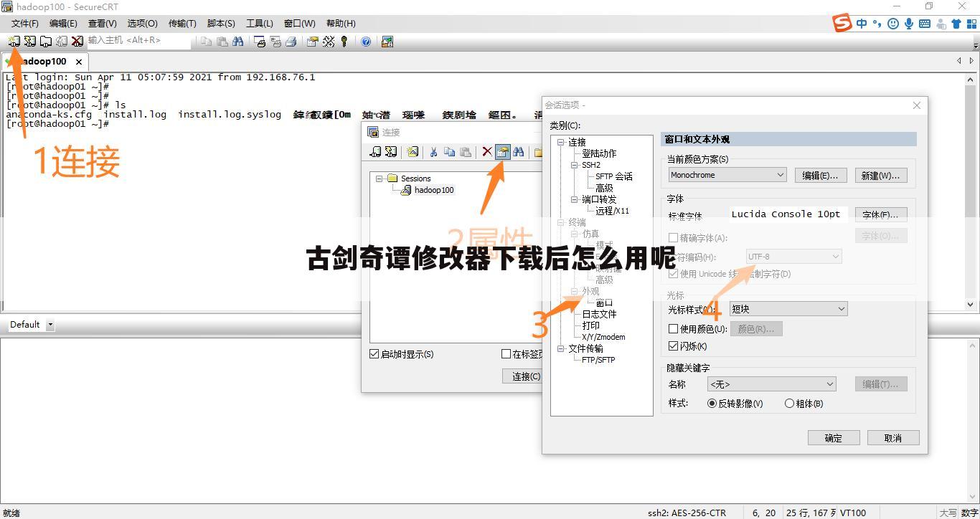Toggle the 在标签页 checkbox in 连接 dialog

(506, 354)
